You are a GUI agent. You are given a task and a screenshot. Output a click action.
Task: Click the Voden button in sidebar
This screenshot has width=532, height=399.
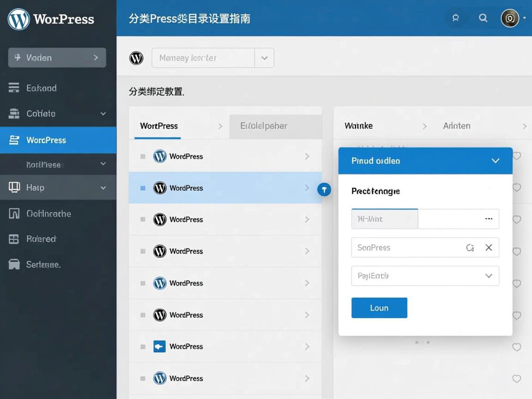pos(57,58)
